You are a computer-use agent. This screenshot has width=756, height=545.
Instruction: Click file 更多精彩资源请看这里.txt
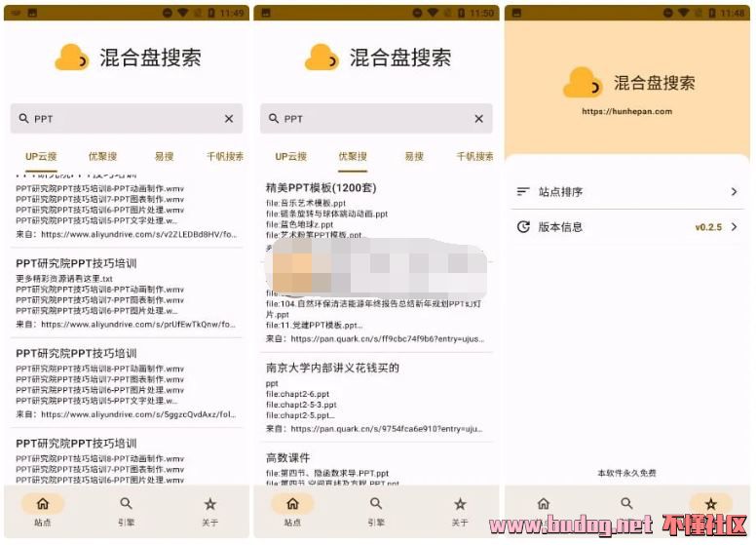click(64, 279)
